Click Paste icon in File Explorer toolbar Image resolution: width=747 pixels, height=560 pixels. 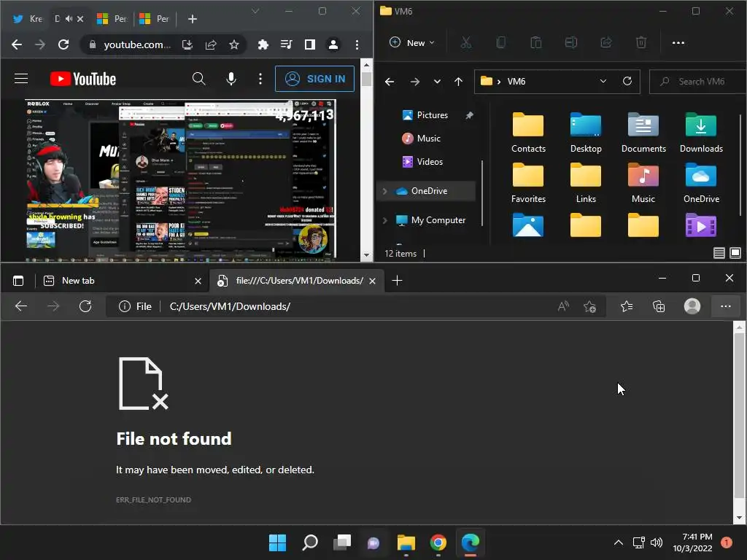coord(536,43)
